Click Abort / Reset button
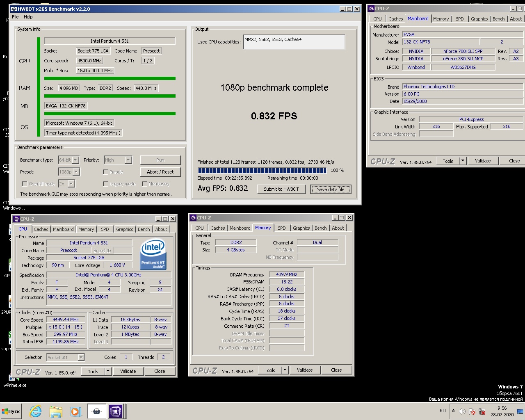Viewport: 525px width, 420px height. 160,172
